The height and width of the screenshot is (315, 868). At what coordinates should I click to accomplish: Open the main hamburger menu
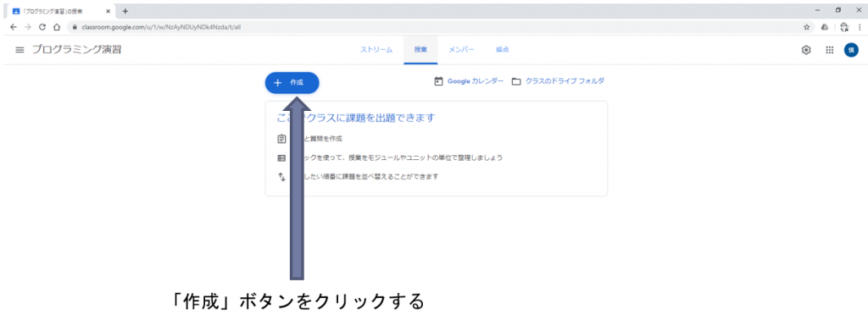19,50
